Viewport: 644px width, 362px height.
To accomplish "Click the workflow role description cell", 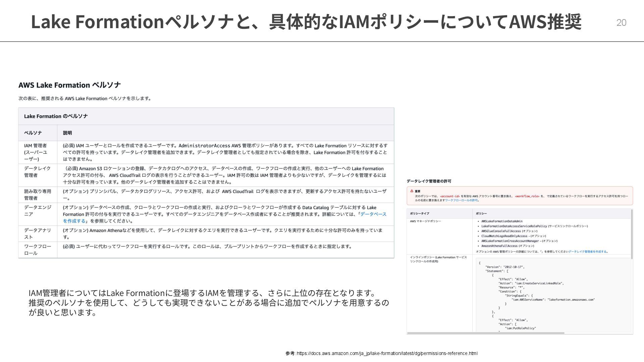I will 226,250.
